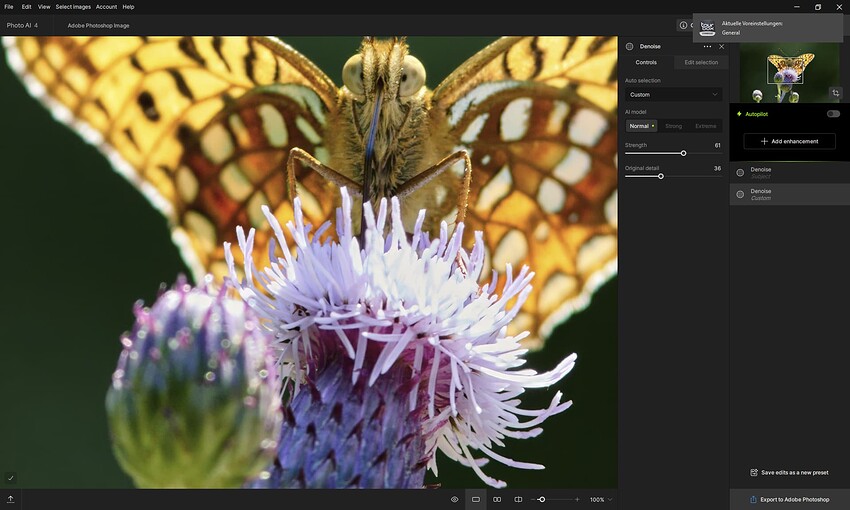Click the crop tool icon below thumbnail

(x=835, y=92)
